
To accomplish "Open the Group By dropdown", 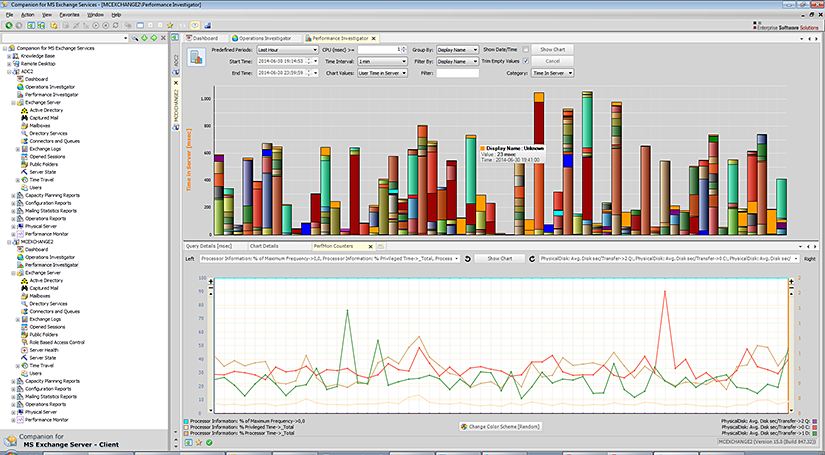I will pyautogui.click(x=458, y=49).
